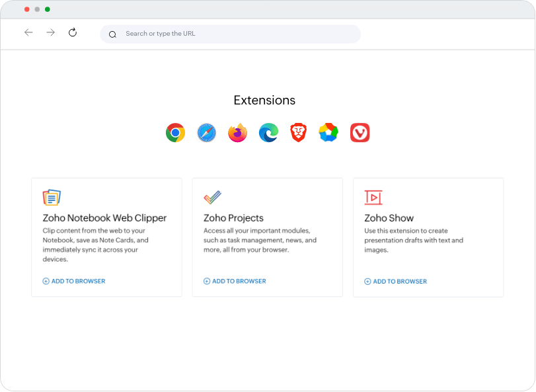Choose the multicolor Ulaa browser icon
Image resolution: width=536 pixels, height=392 pixels.
point(328,133)
